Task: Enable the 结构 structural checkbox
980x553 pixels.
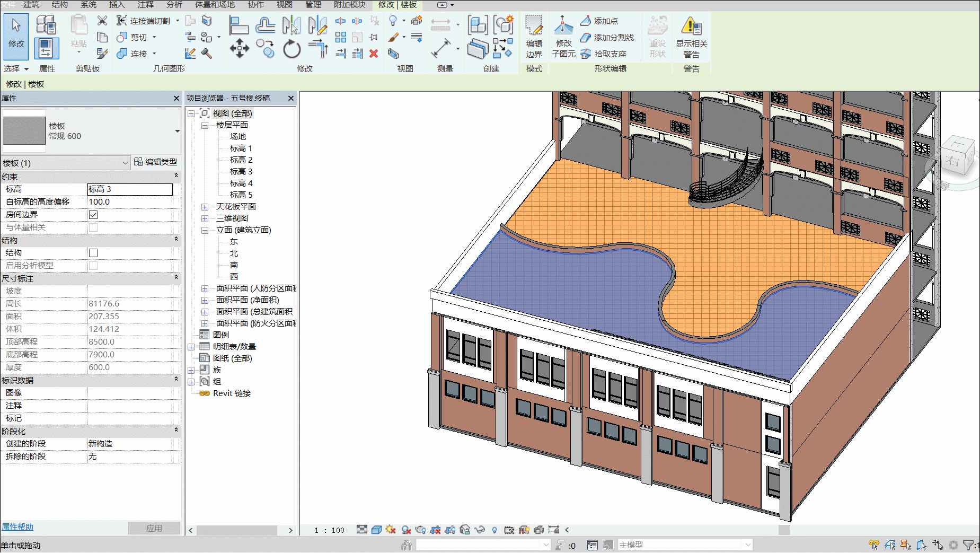Action: pos(93,253)
